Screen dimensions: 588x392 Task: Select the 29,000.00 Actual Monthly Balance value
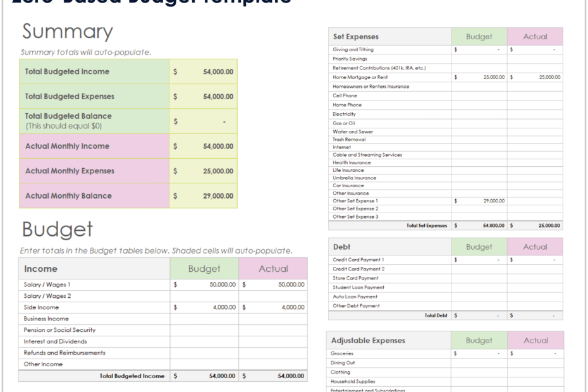(218, 196)
